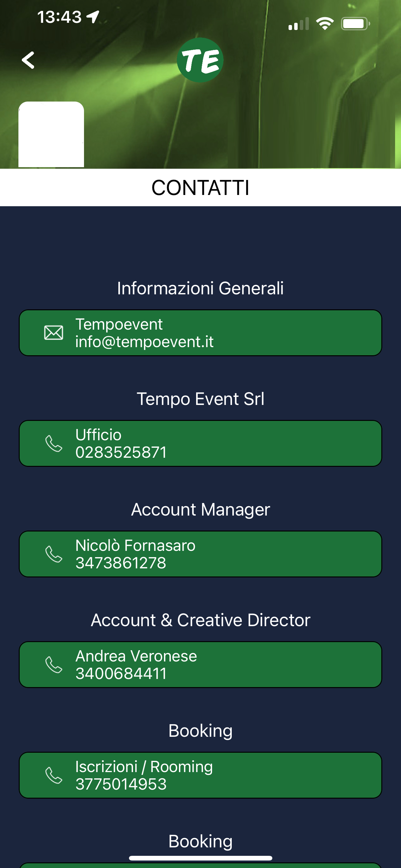Viewport: 401px width, 868px height.
Task: Call Andrea Veronese at 3400684411
Action: pyautogui.click(x=200, y=664)
